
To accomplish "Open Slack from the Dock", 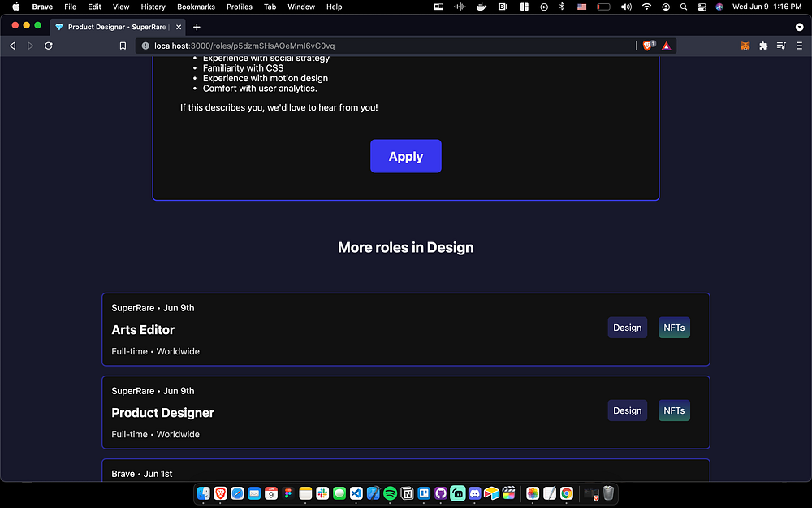I will coord(322,493).
